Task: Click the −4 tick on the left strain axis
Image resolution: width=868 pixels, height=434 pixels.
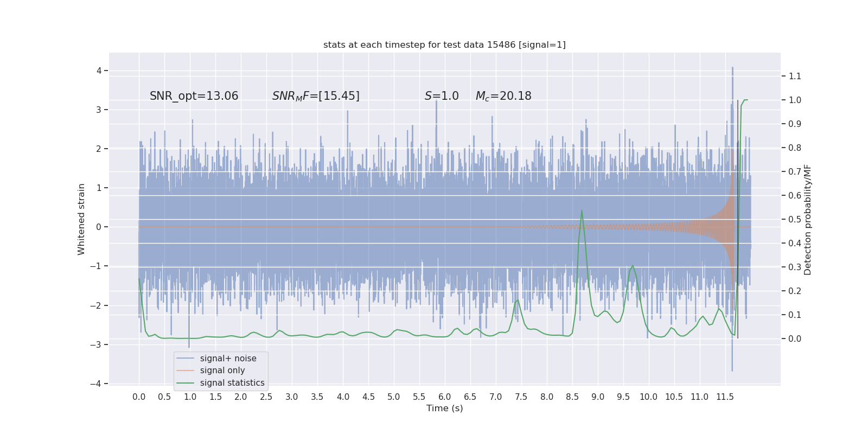Action: point(95,384)
